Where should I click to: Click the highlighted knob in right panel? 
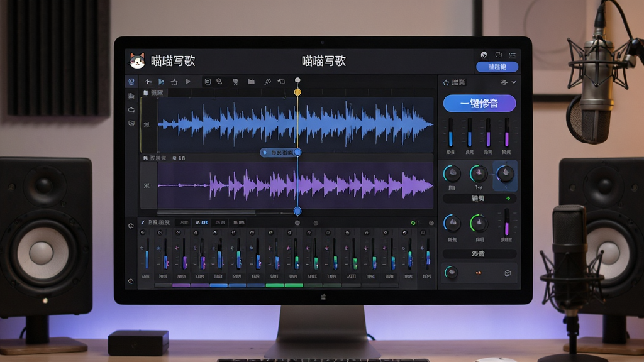click(505, 175)
